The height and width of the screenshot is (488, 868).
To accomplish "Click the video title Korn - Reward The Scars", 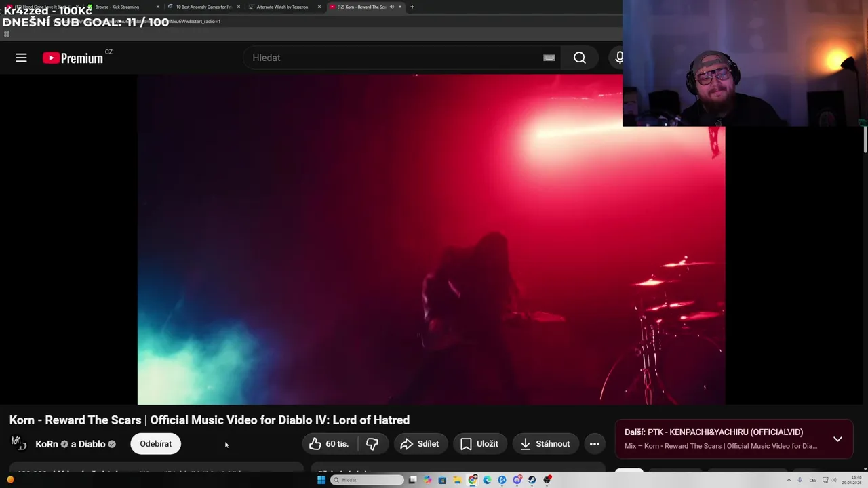I will [x=210, y=420].
